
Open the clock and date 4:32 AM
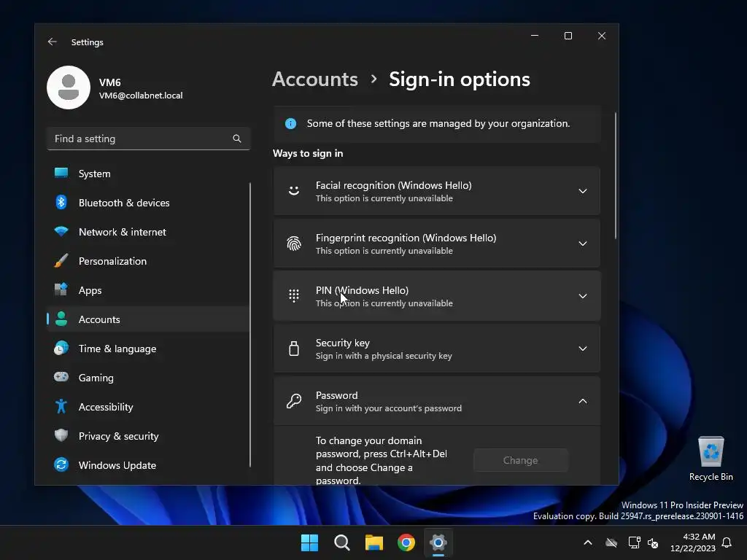click(693, 542)
